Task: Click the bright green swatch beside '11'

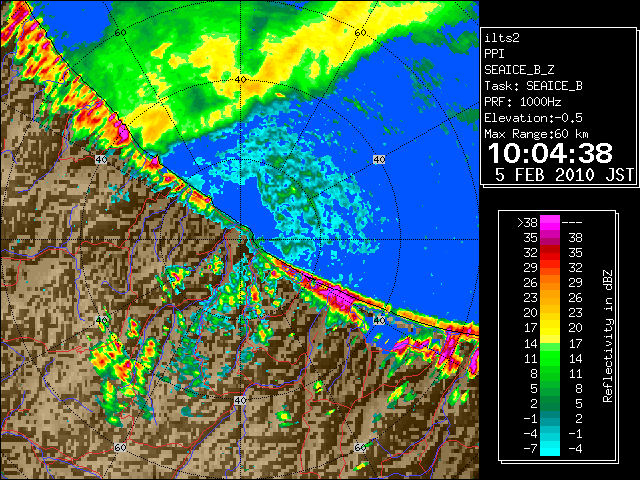Action: point(550,358)
